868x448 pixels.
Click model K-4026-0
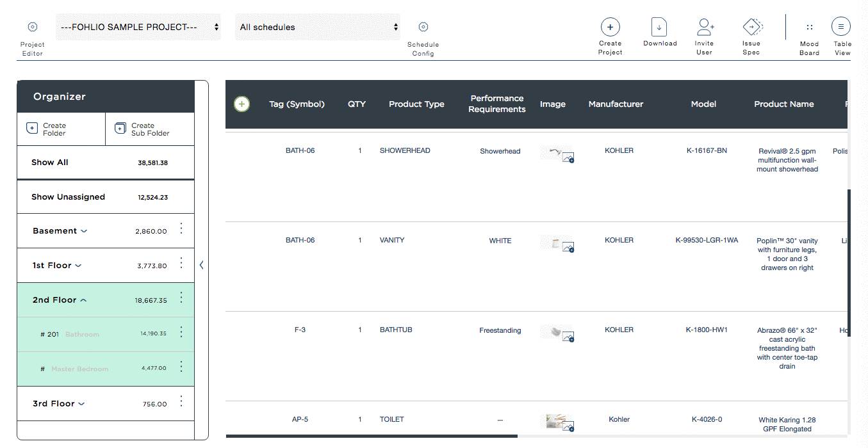pos(707,420)
